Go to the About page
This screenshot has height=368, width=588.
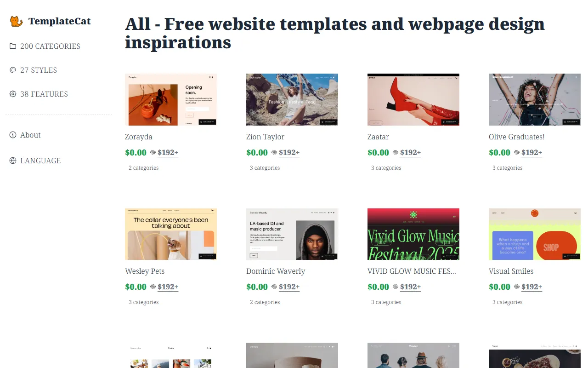coord(30,135)
